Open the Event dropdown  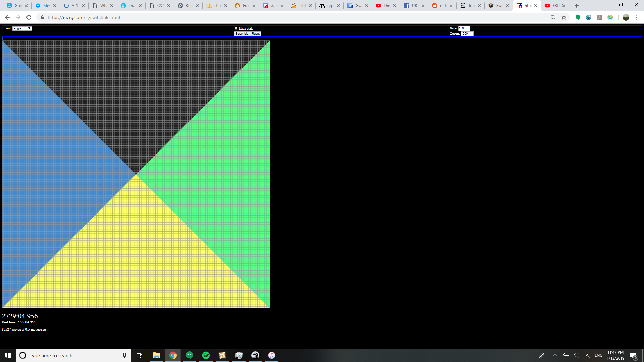click(x=22, y=28)
